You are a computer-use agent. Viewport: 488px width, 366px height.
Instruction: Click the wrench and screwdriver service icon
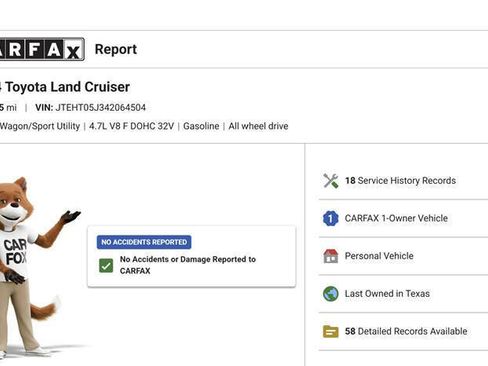coord(331,181)
